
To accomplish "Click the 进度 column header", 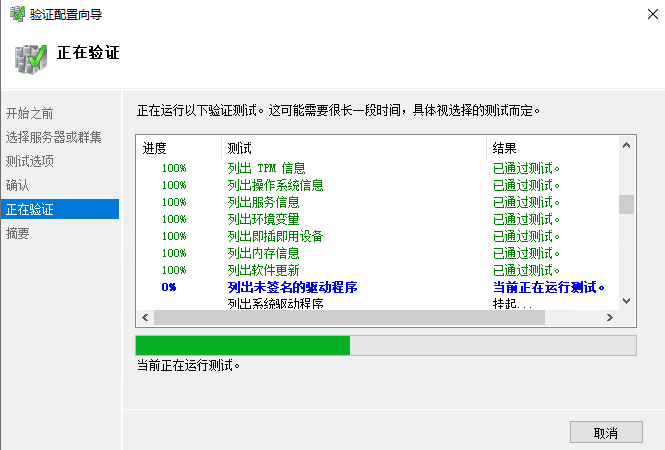I will (x=179, y=148).
